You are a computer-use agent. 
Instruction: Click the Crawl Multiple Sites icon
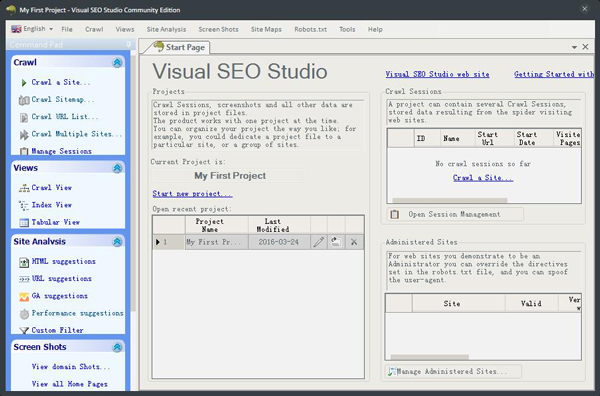click(x=24, y=135)
